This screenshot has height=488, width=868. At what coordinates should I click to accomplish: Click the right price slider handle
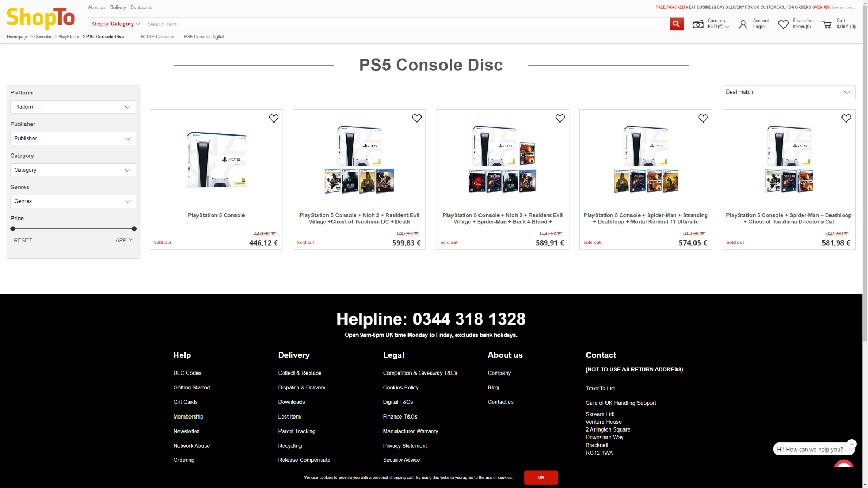[x=134, y=229]
